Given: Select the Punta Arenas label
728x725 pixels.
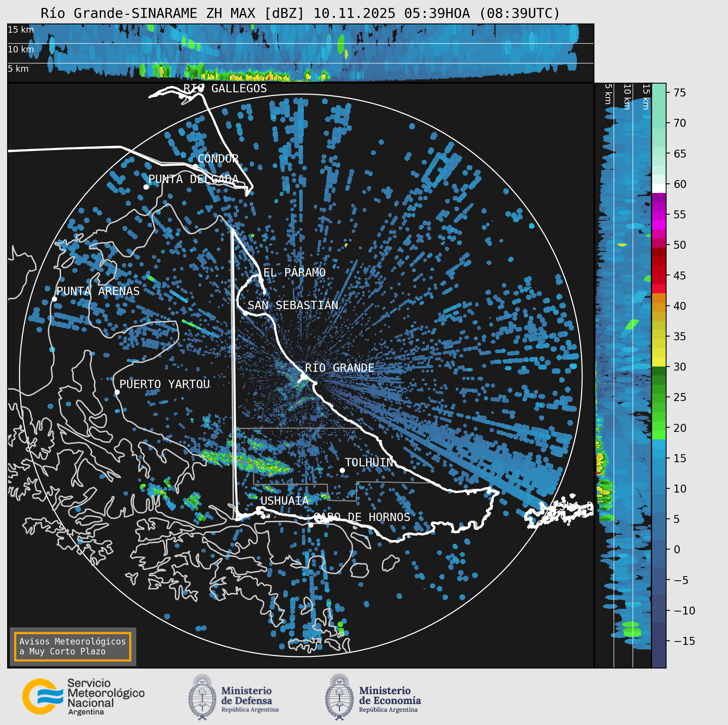Looking at the screenshot, I should click(x=98, y=291).
